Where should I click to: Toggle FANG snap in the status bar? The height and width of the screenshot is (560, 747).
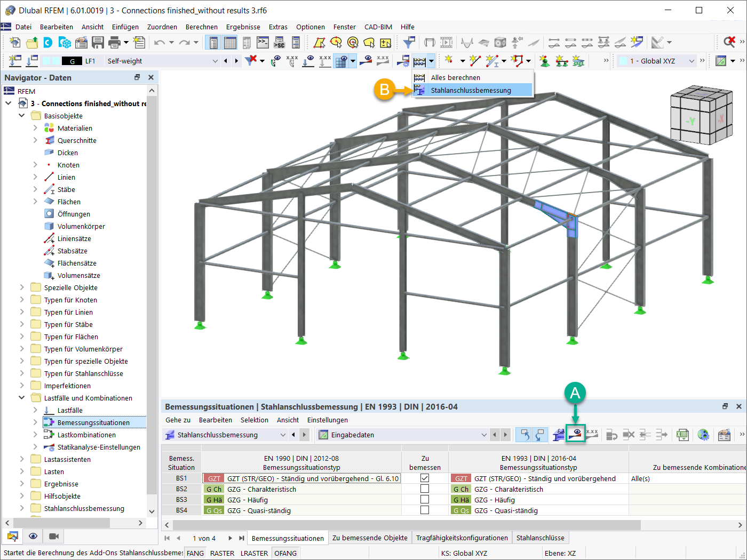point(195,553)
